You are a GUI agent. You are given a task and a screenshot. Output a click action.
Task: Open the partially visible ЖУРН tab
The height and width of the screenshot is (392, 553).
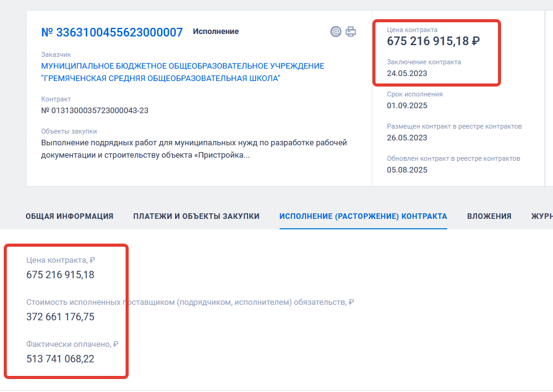[x=541, y=216]
